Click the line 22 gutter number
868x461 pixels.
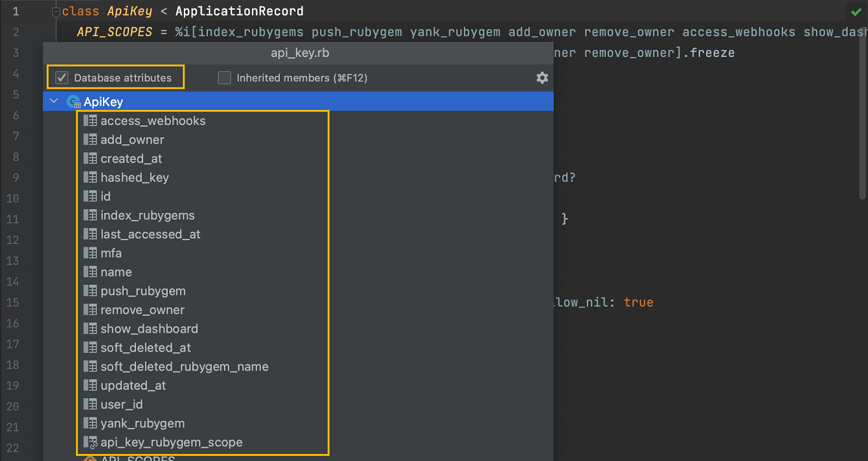click(x=12, y=448)
